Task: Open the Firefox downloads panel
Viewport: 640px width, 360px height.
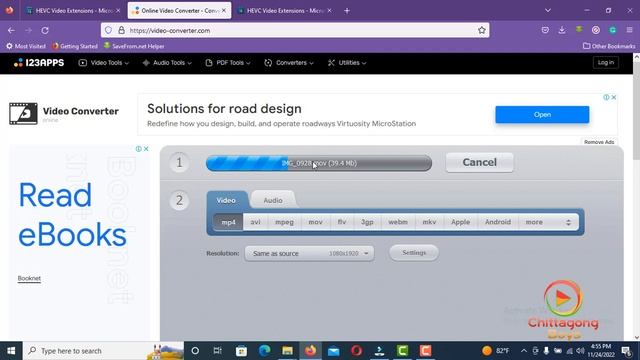Action: point(562,30)
